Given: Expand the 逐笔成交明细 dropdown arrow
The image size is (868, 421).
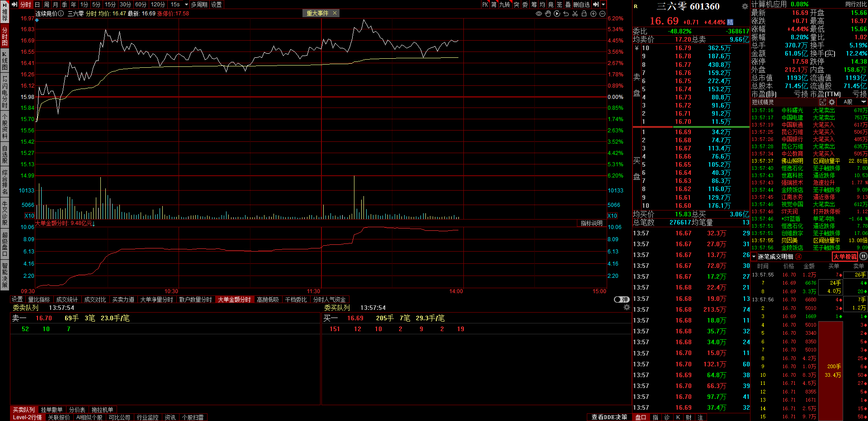Looking at the screenshot, I should (x=754, y=257).
